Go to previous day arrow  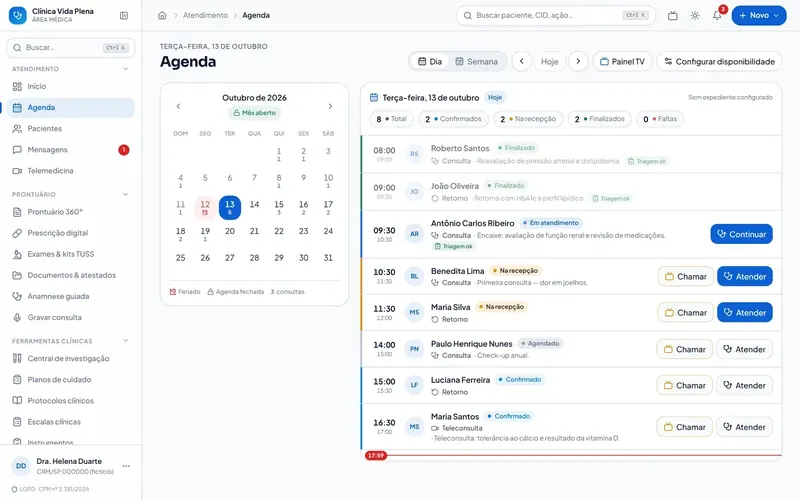pos(521,61)
